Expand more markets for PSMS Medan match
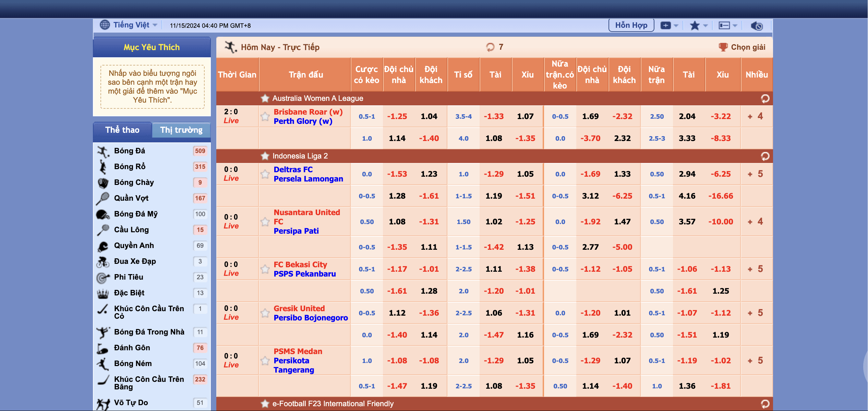 (756, 361)
